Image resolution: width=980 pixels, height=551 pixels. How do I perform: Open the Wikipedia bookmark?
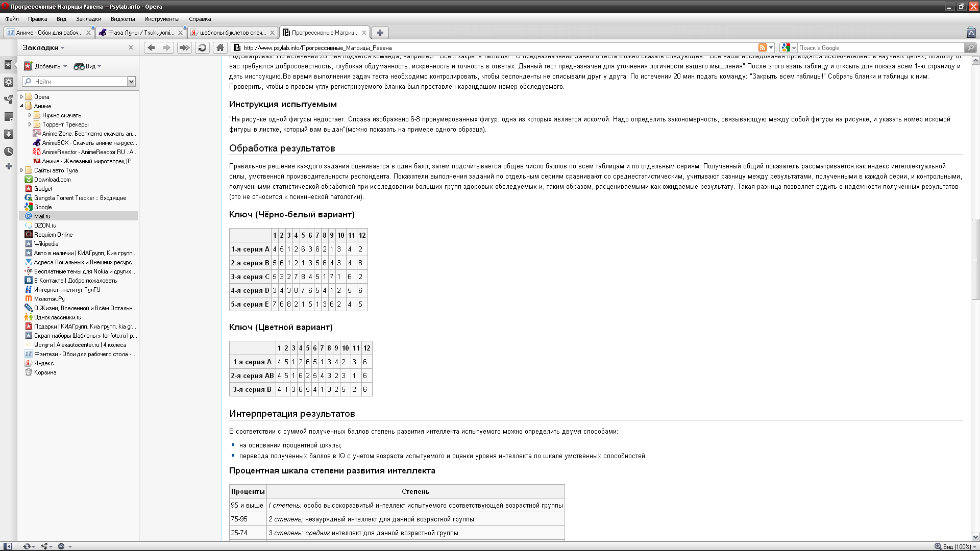coord(79,244)
